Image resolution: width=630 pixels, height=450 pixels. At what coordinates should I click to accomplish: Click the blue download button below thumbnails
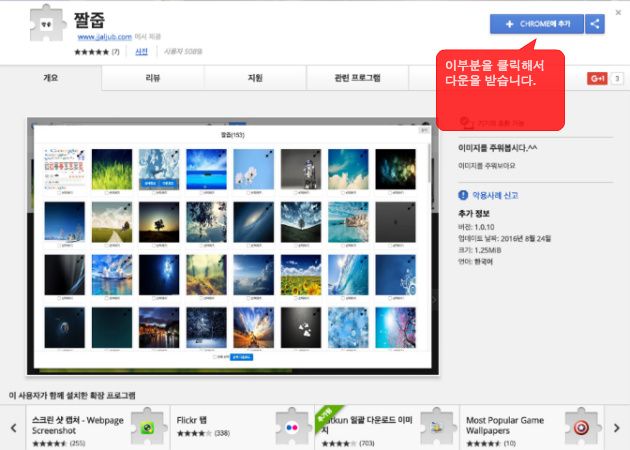click(241, 357)
